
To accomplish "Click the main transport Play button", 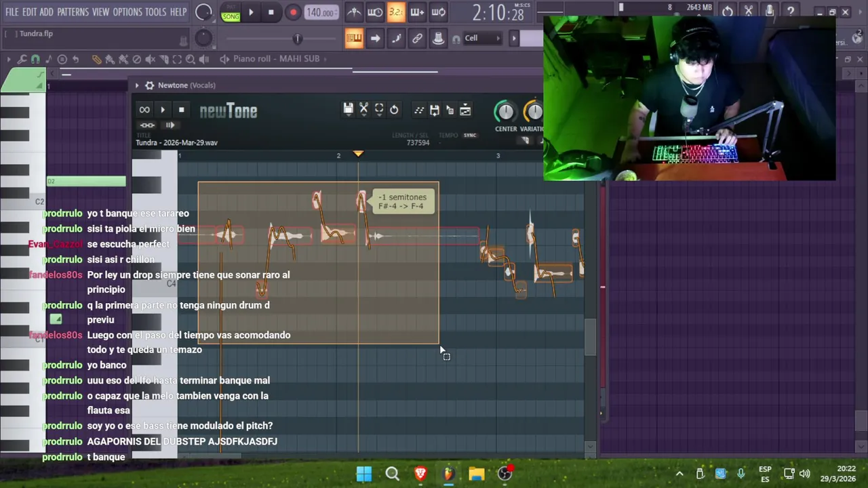I will (251, 12).
